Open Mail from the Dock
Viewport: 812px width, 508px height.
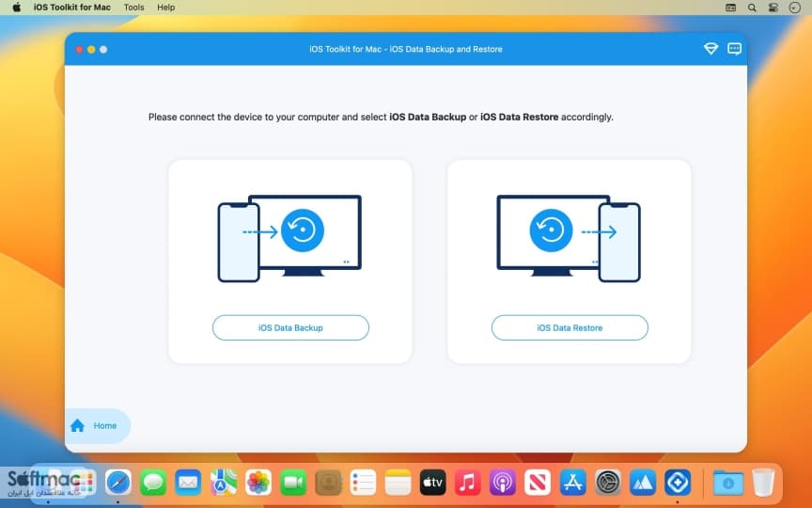tap(188, 483)
